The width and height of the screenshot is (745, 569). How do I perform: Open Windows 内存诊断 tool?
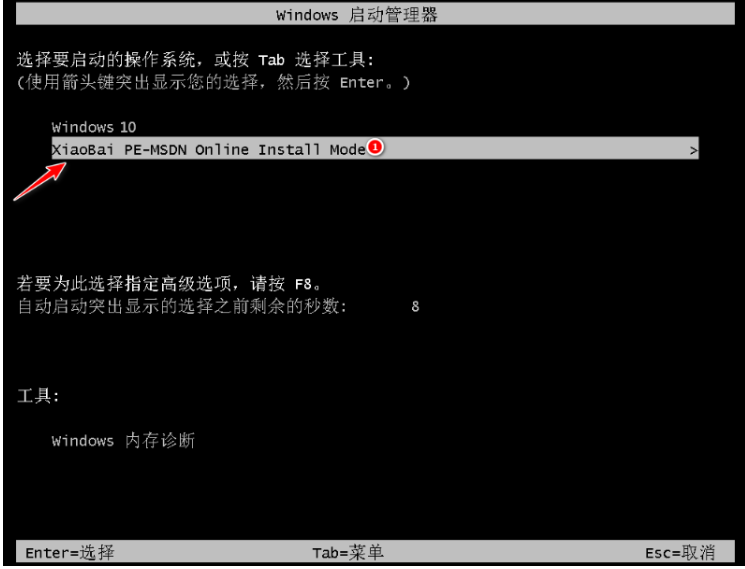click(123, 441)
